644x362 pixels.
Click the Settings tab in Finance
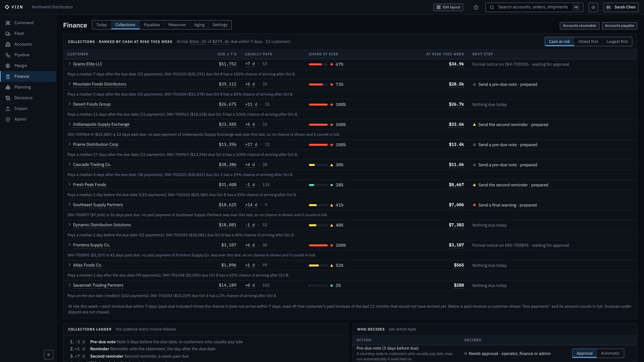click(220, 25)
